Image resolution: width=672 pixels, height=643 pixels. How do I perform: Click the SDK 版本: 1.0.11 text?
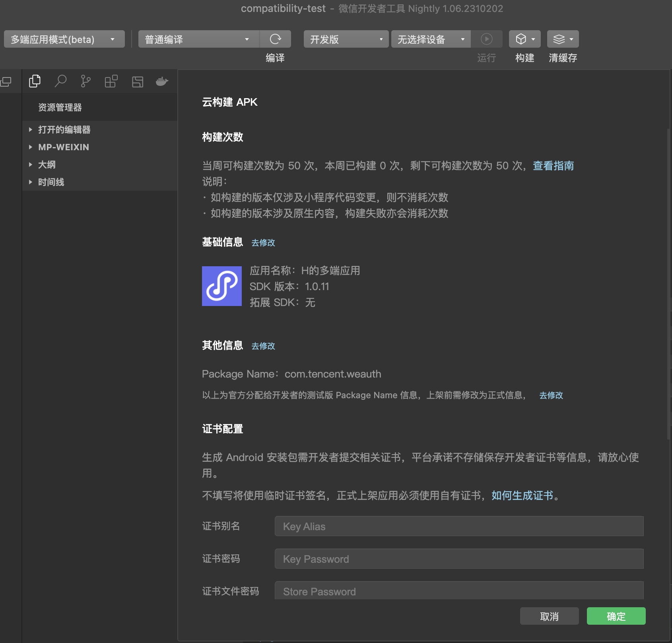[289, 287]
